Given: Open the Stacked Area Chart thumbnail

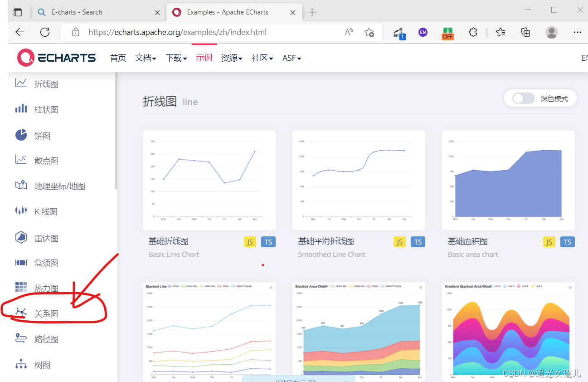Looking at the screenshot, I should click(359, 332).
